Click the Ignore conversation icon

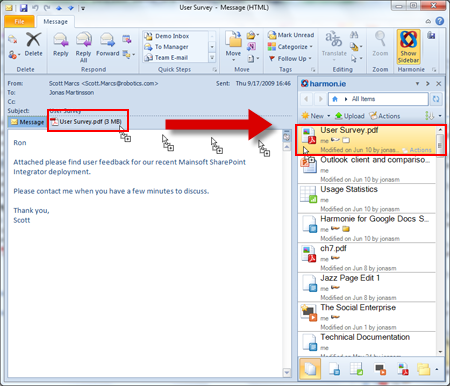(x=13, y=39)
